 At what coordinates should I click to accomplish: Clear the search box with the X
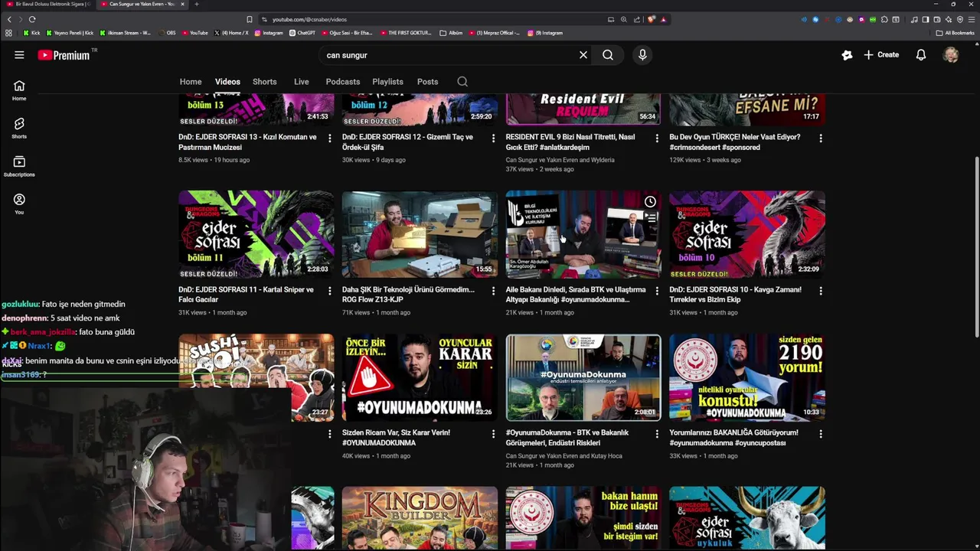(583, 55)
